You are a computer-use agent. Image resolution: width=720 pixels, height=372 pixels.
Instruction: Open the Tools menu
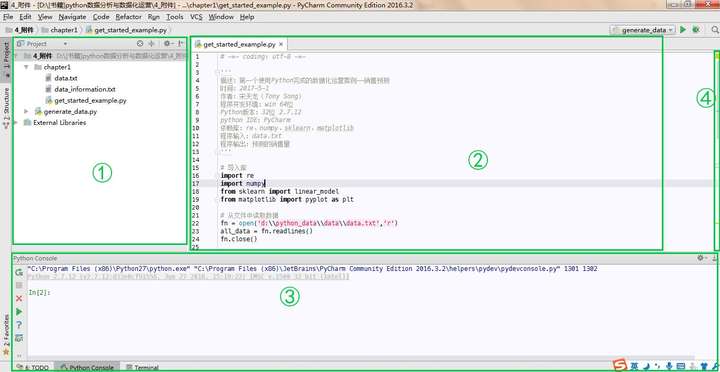pyautogui.click(x=174, y=17)
